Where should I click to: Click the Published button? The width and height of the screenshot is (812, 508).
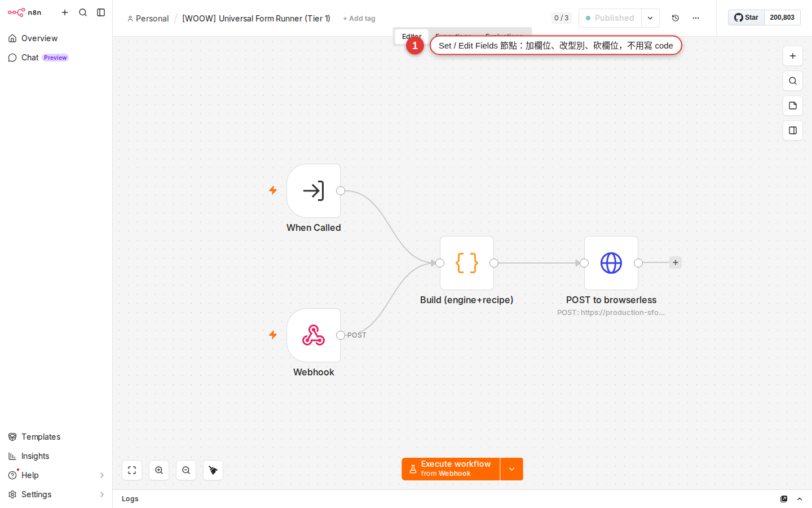pos(610,18)
